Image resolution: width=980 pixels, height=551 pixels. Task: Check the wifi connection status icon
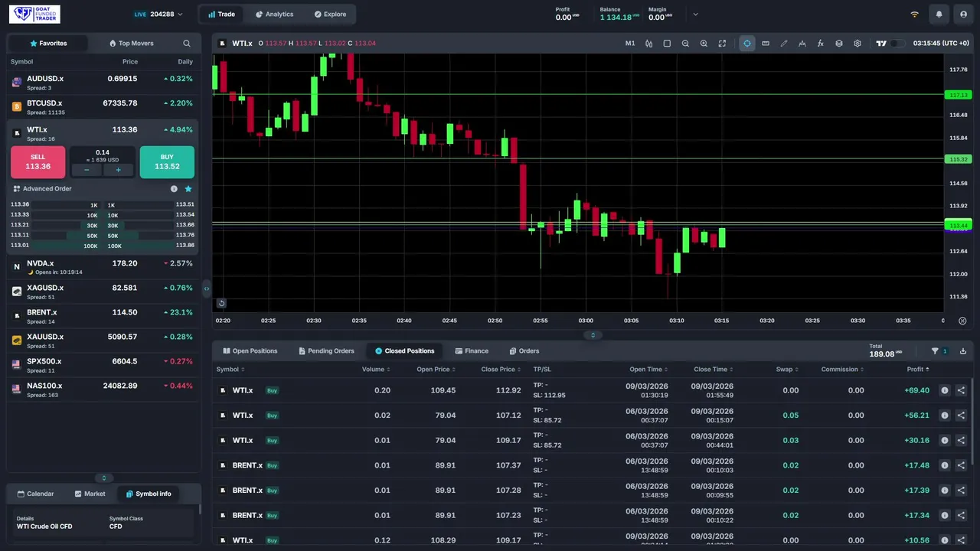pyautogui.click(x=914, y=15)
